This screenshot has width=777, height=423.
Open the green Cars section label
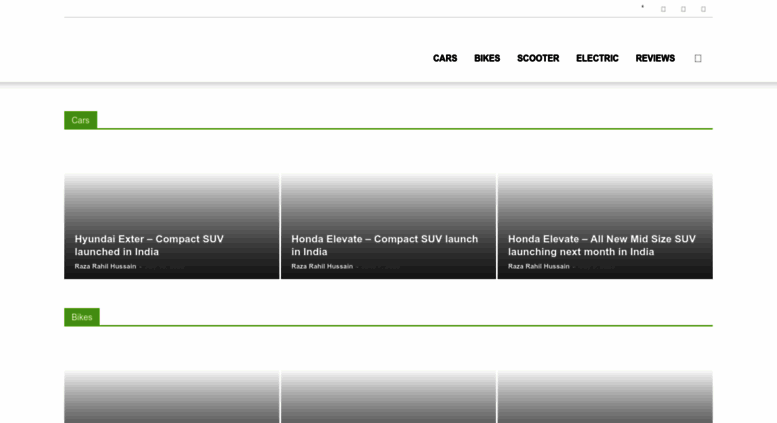pyautogui.click(x=80, y=120)
